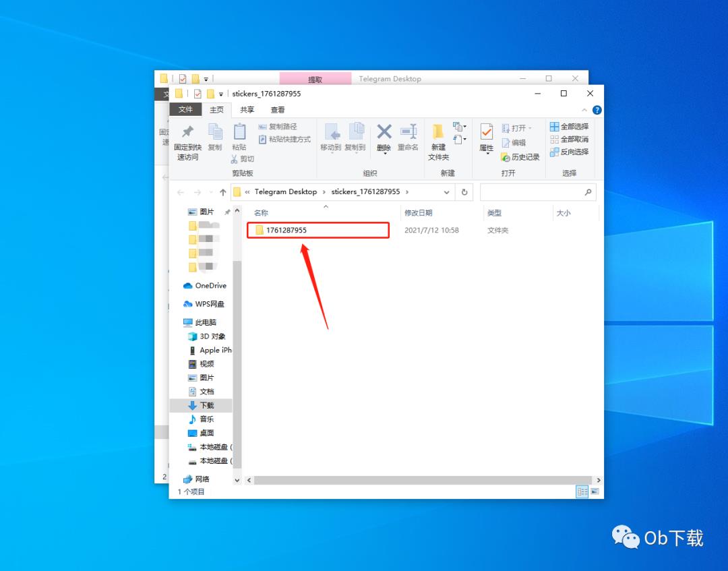Click Select none (全部取消)
Viewport: 728px width, 571px height.
coord(569,139)
